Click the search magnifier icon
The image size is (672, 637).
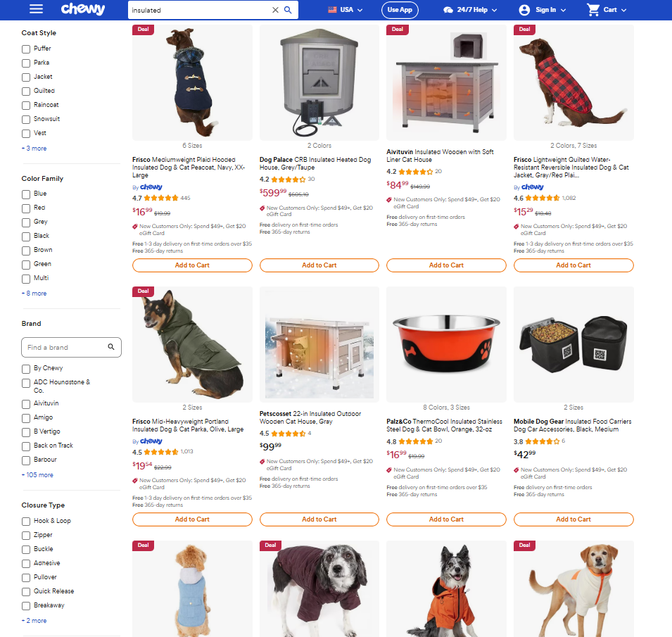(288, 10)
